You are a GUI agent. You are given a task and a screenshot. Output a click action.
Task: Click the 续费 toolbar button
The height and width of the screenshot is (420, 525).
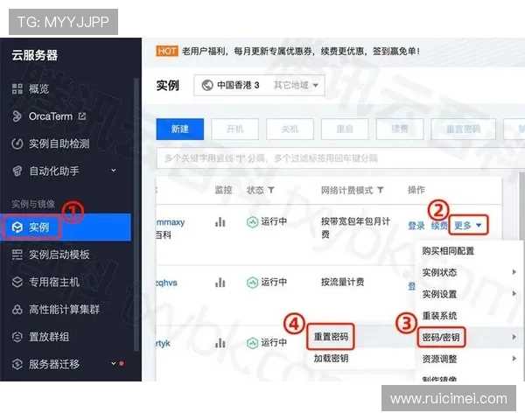400,129
